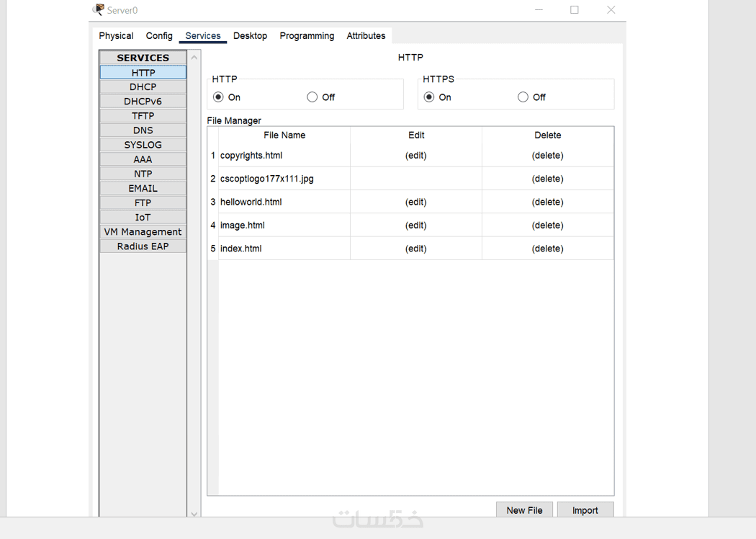This screenshot has width=756, height=539.
Task: Select HTTP in the services list
Action: 143,72
